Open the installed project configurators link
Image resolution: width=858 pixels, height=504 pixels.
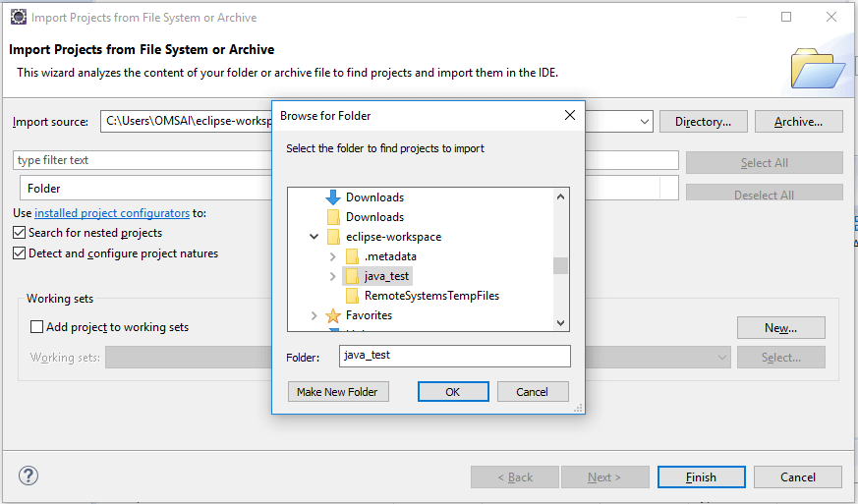click(112, 213)
